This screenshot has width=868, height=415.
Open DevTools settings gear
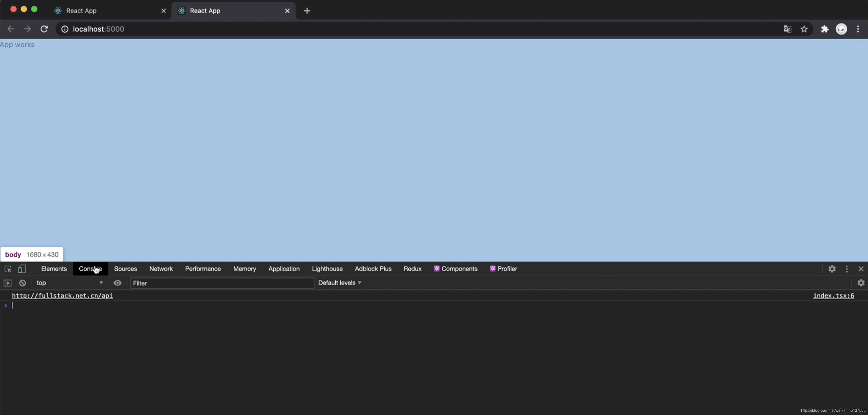pos(832,269)
